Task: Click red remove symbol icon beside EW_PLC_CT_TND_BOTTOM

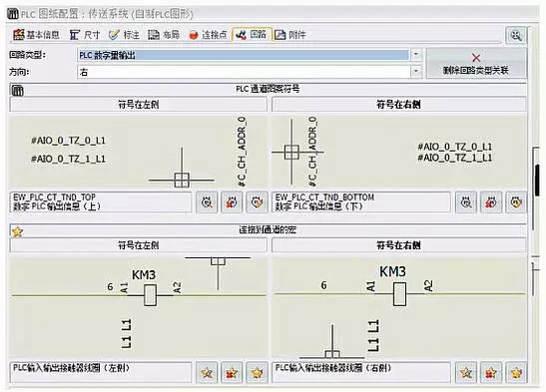Action: tap(491, 202)
